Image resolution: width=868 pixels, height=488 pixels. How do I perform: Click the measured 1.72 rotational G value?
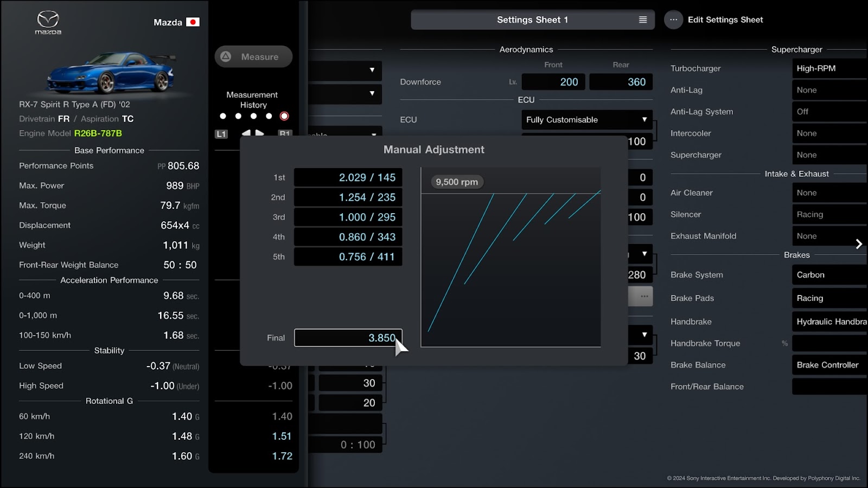coord(282,457)
